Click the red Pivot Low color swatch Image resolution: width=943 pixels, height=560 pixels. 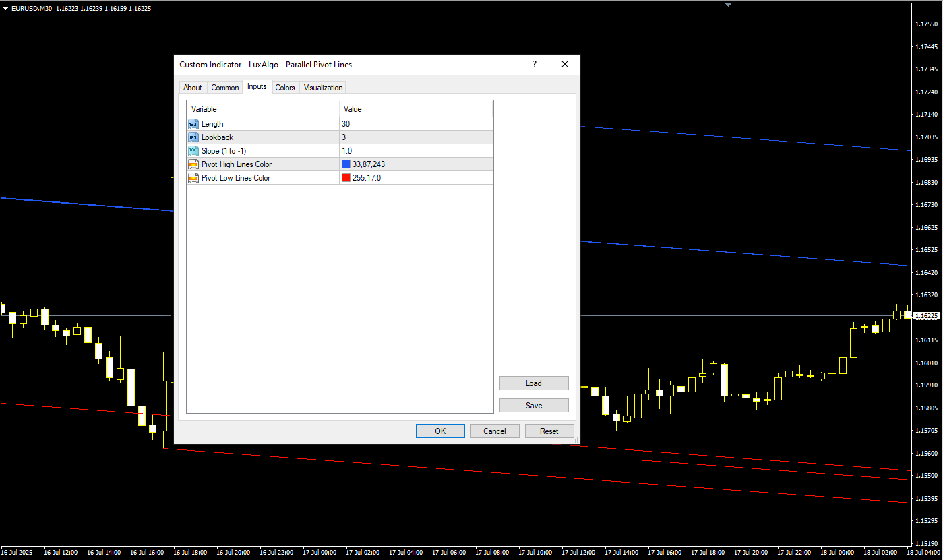(x=346, y=178)
